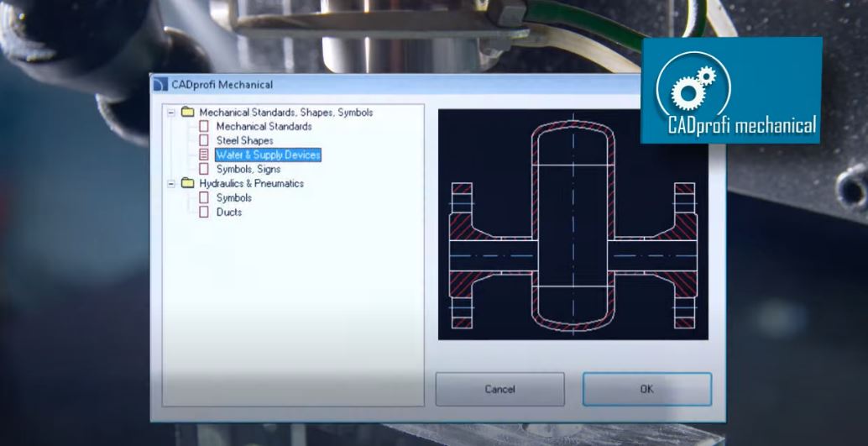Select the Mechanical Standards tree entry

[x=264, y=127]
